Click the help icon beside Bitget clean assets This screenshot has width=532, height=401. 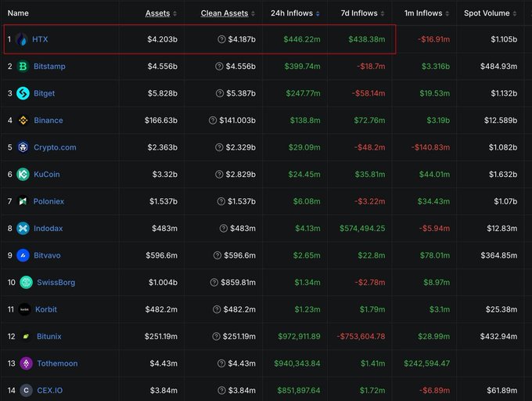[220, 93]
